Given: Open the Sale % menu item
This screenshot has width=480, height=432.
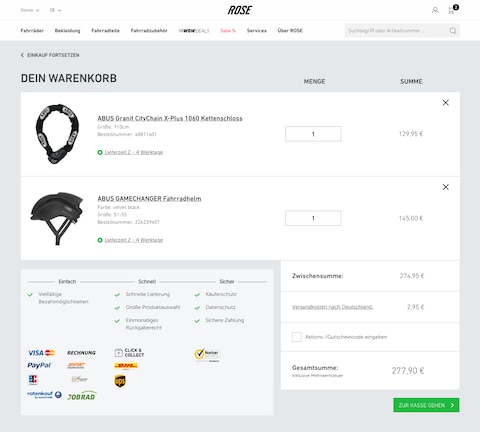Looking at the screenshot, I should coord(228,31).
